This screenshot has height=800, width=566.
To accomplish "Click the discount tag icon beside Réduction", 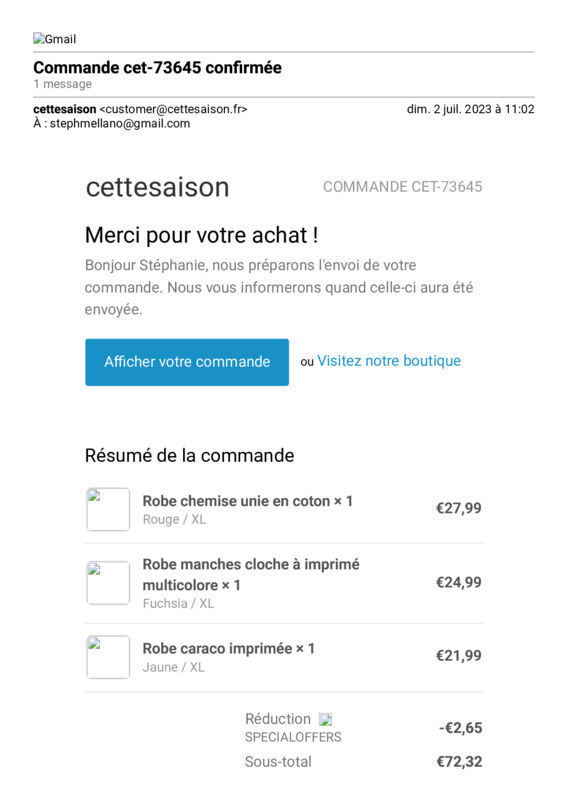I will pos(326,719).
